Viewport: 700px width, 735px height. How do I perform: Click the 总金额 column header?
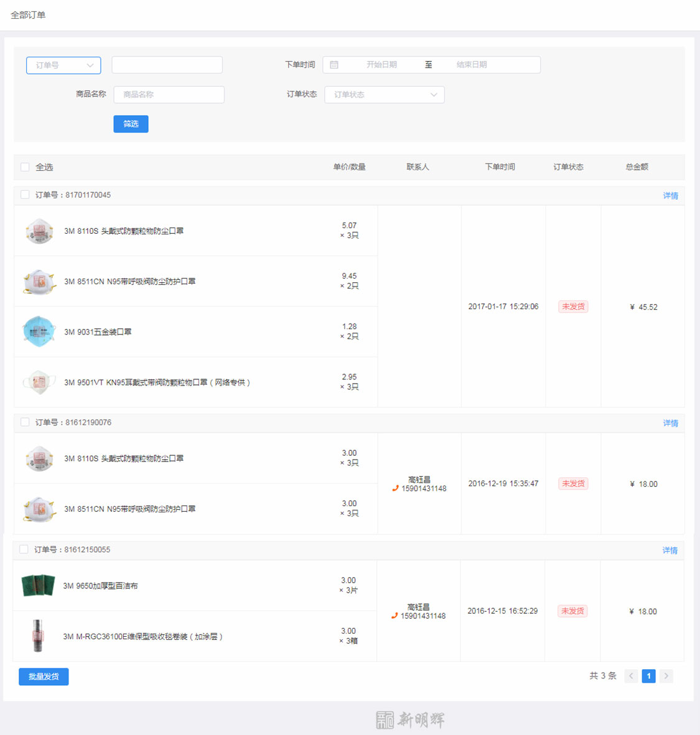(x=637, y=167)
